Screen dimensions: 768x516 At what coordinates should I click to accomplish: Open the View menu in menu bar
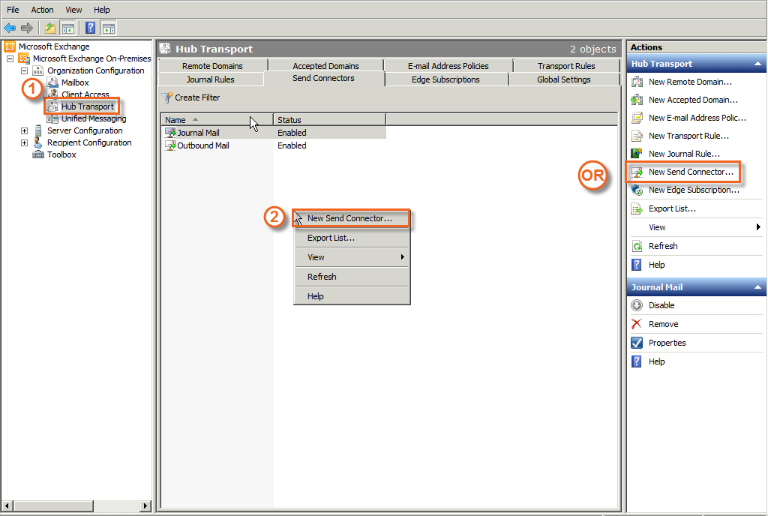74,10
